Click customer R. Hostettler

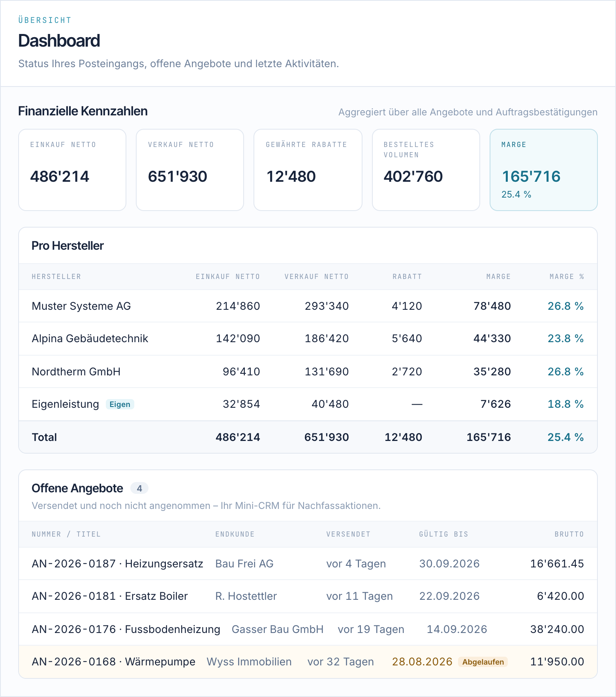pyautogui.click(x=246, y=596)
